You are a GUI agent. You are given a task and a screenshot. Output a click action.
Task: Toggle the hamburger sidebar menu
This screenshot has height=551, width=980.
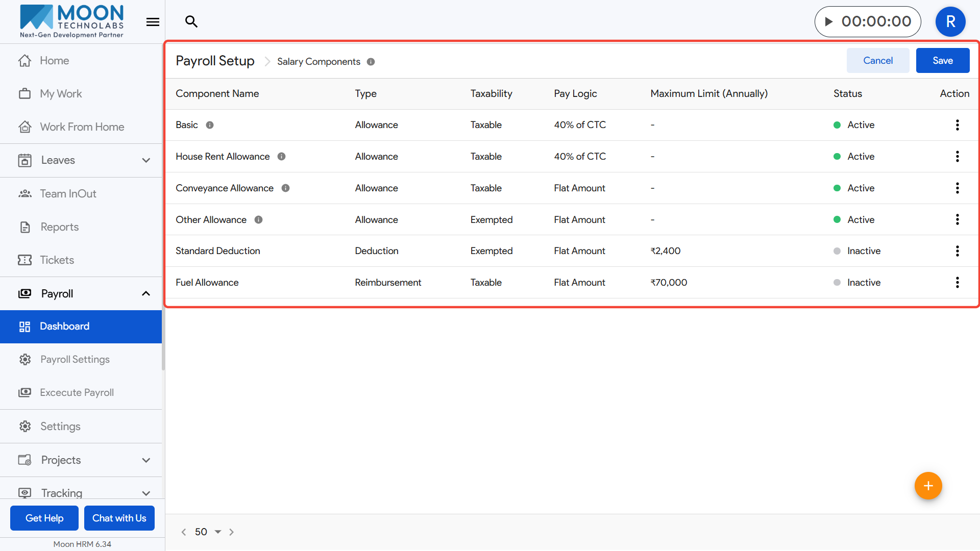153,22
